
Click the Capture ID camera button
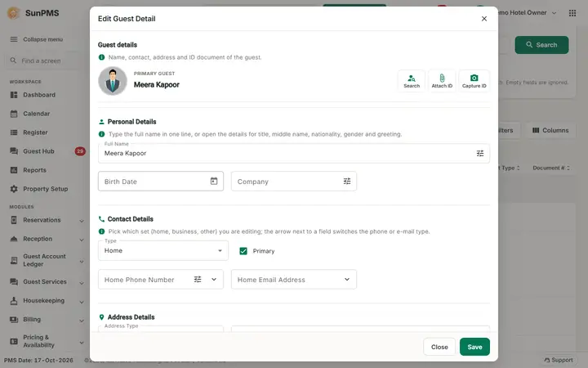pyautogui.click(x=474, y=81)
